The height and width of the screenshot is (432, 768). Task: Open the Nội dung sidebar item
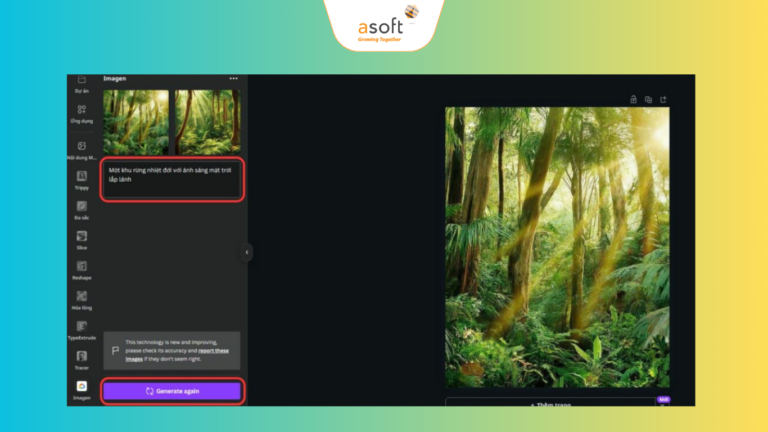tap(81, 147)
